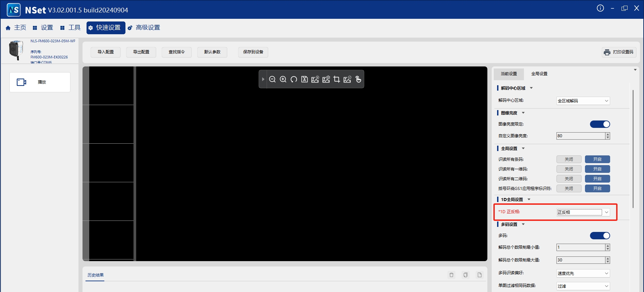Click the copy icon in 历史结果
Image resolution: width=644 pixels, height=292 pixels.
pos(466,275)
